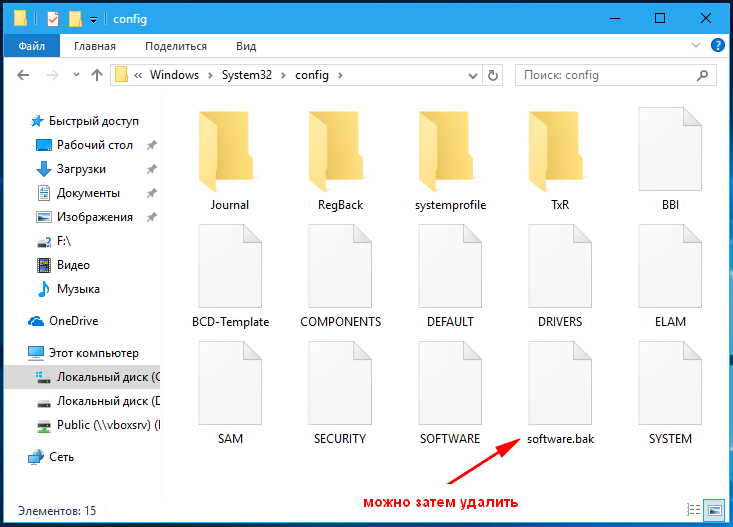Open the Файл menu

pos(32,46)
